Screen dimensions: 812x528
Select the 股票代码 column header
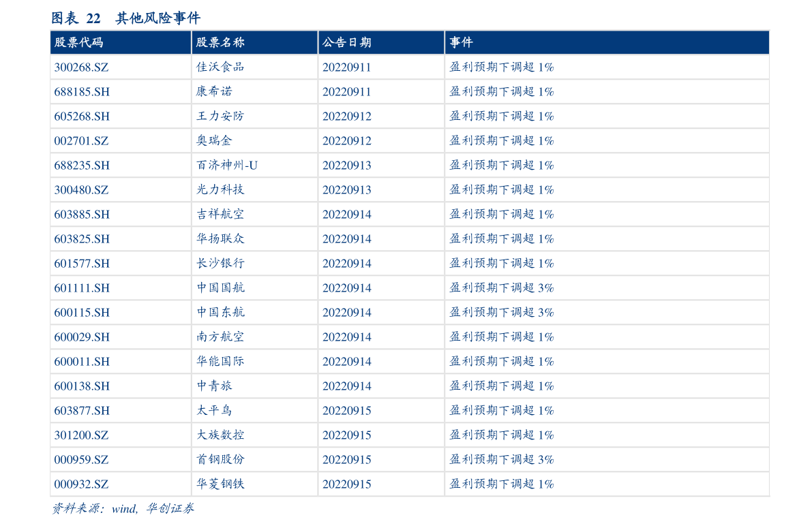tap(72, 42)
